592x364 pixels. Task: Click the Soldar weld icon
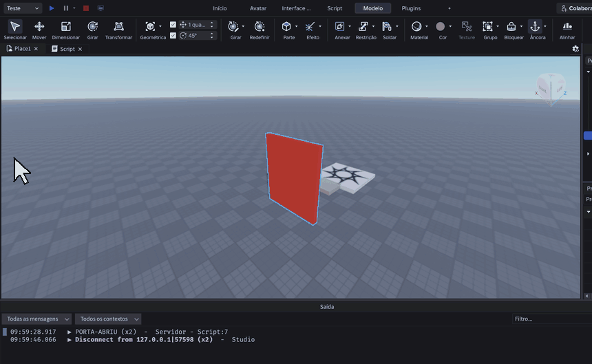387,26
